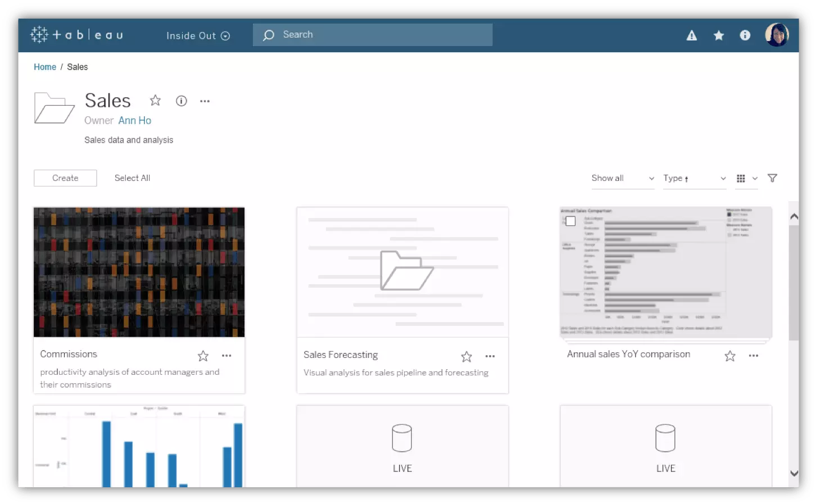Favorite Annual sales YoY comparison star

tap(730, 356)
